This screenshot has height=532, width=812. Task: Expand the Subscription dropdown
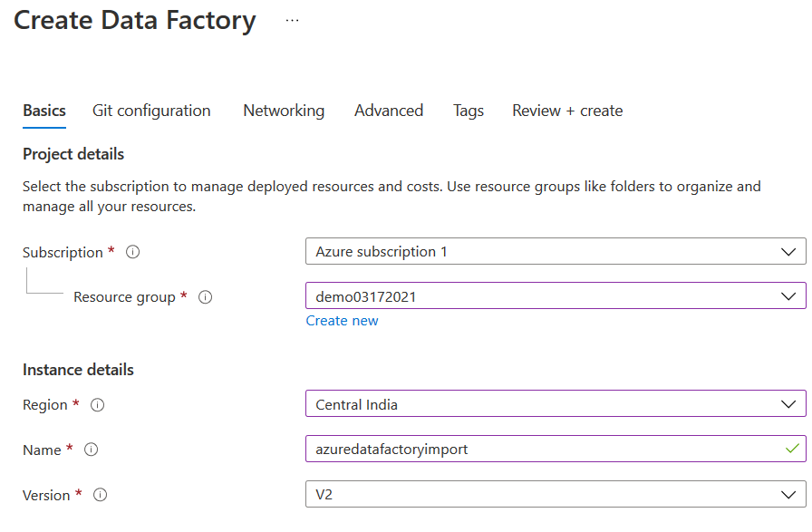pos(555,252)
